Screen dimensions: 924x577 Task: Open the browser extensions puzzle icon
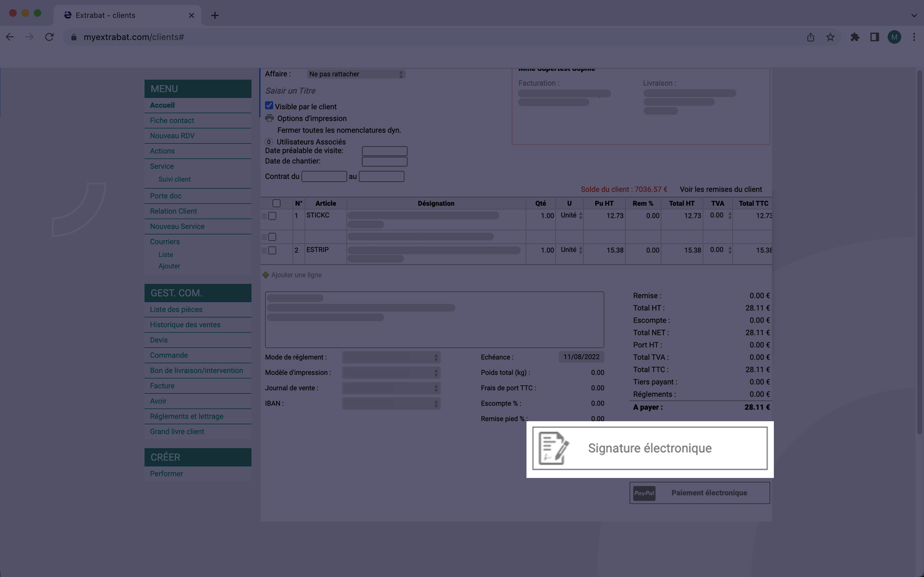(x=855, y=37)
